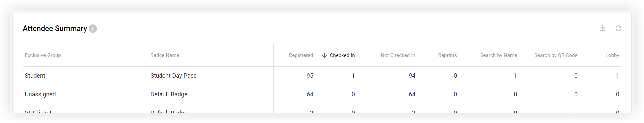Click Registered value 95 for Student
The height and width of the screenshot is (123, 644).
pos(310,76)
